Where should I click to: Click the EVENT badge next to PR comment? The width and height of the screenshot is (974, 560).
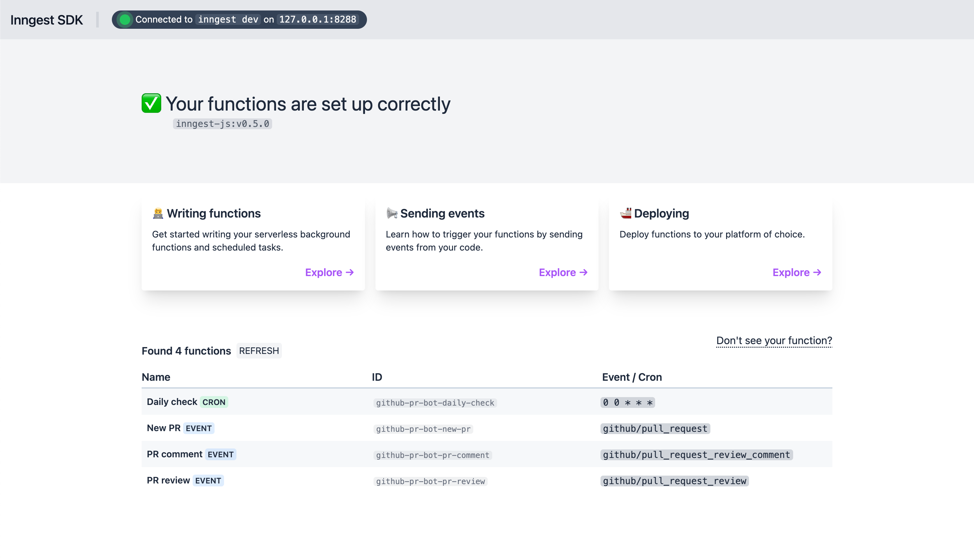click(x=220, y=455)
